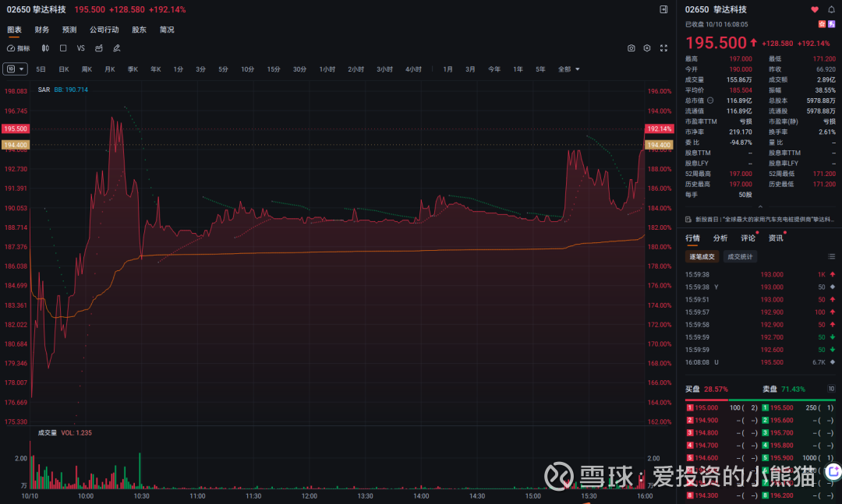The image size is (842, 504).
Task: Collapse the right side panel icon
Action: tap(663, 9)
